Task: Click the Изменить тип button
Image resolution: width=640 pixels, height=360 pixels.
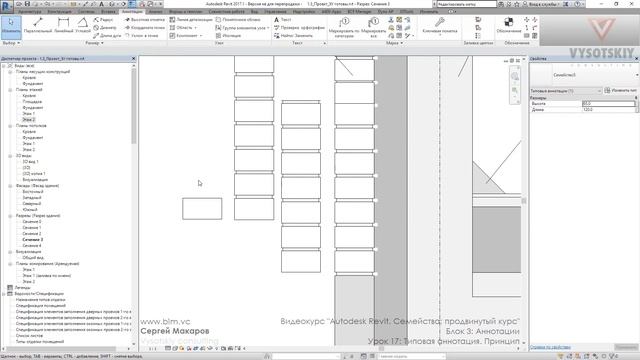Action: [x=621, y=91]
